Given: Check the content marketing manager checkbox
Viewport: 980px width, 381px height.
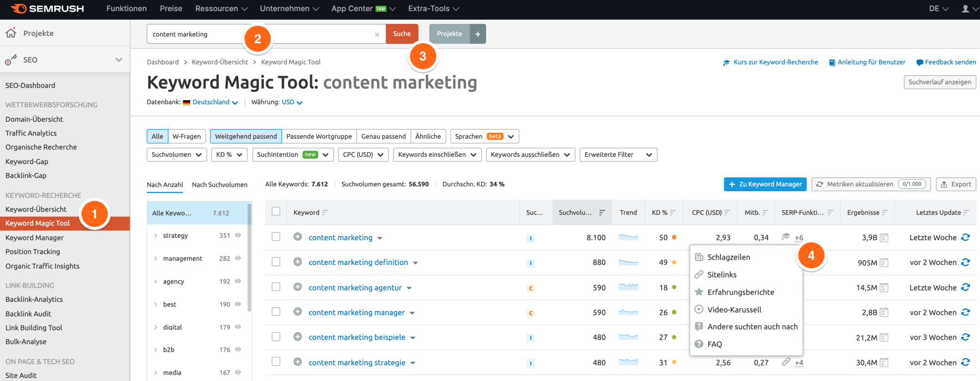Looking at the screenshot, I should (x=276, y=312).
